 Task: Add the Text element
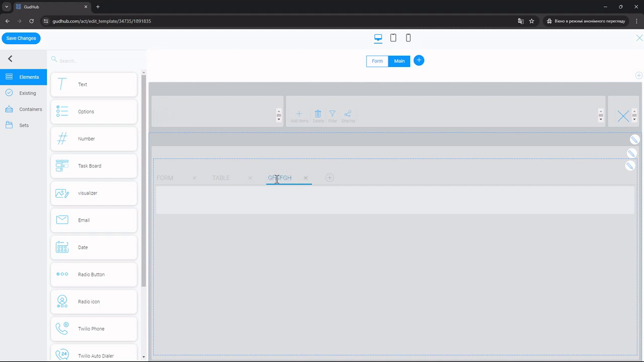(x=94, y=84)
